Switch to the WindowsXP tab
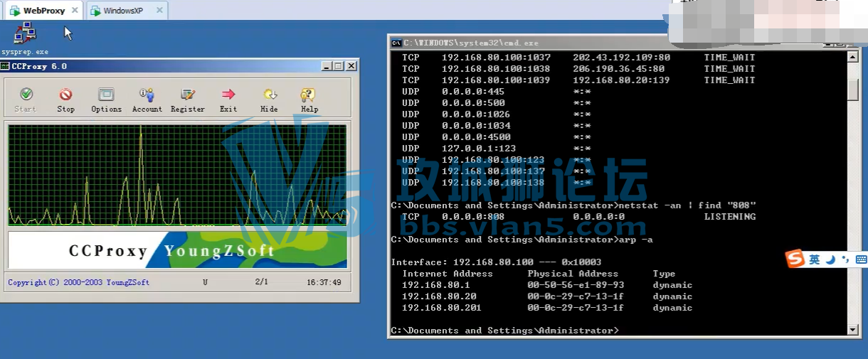Image resolution: width=868 pixels, height=359 pixels. point(123,11)
